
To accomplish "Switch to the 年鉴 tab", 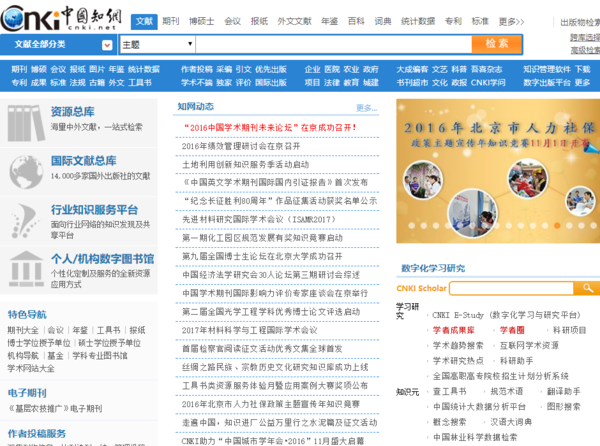I will pos(329,21).
